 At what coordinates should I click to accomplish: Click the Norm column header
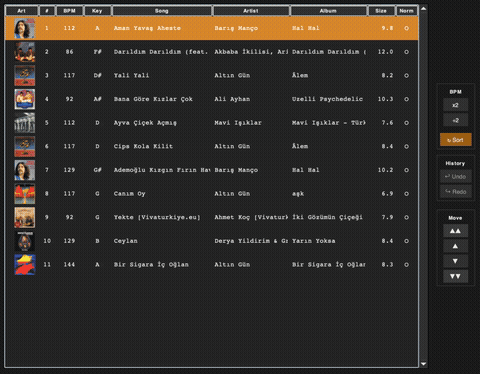click(x=406, y=11)
